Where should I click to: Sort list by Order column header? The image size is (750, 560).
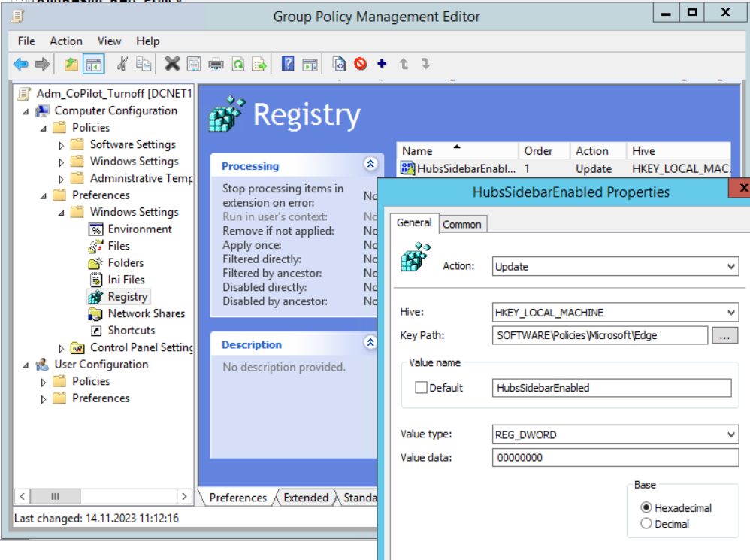(x=544, y=151)
